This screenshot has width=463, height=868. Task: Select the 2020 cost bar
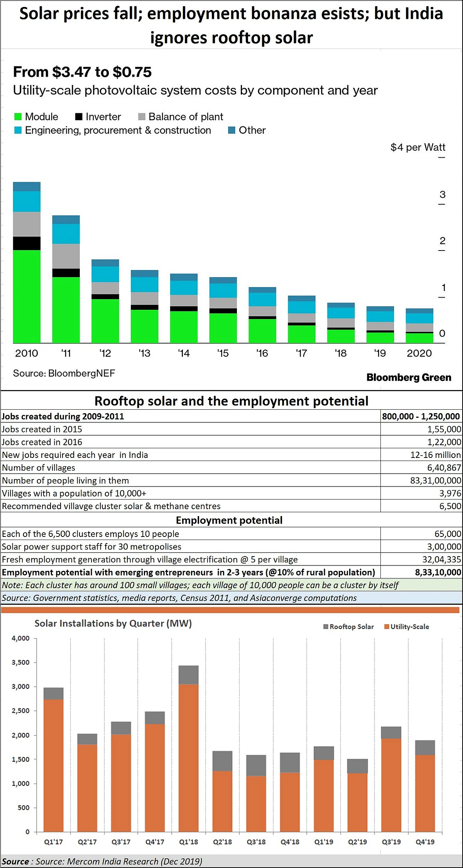pos(419,326)
